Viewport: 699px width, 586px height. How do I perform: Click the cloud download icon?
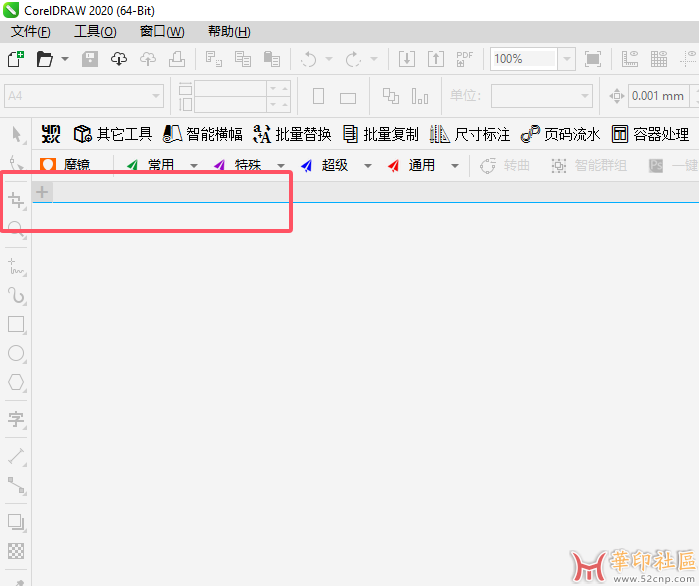click(119, 59)
